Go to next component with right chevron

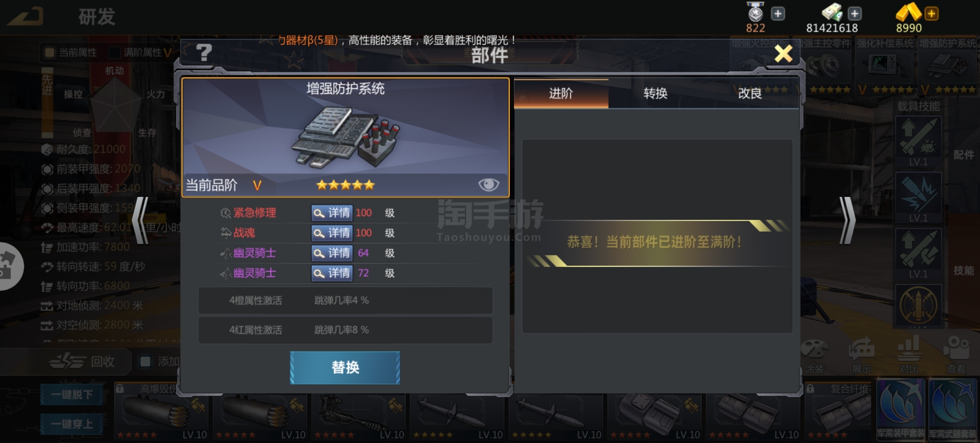click(847, 220)
